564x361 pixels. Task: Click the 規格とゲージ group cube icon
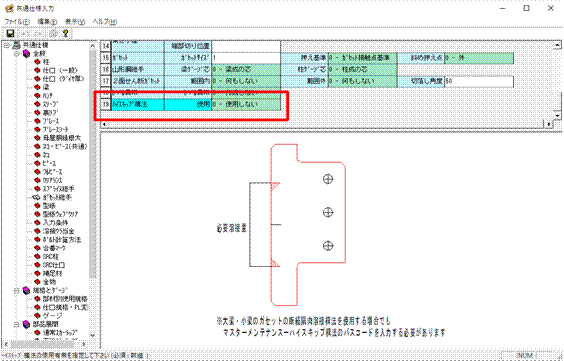pyautogui.click(x=26, y=290)
